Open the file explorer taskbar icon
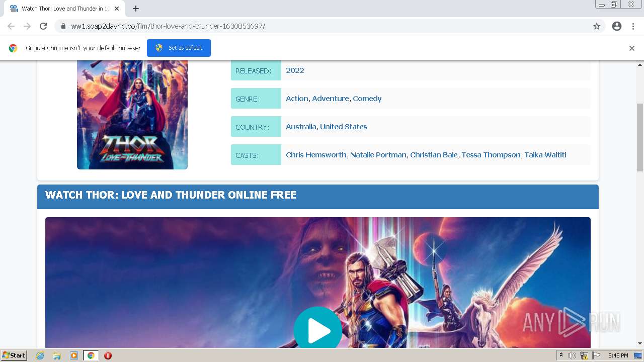The image size is (644, 362). pos(57,355)
